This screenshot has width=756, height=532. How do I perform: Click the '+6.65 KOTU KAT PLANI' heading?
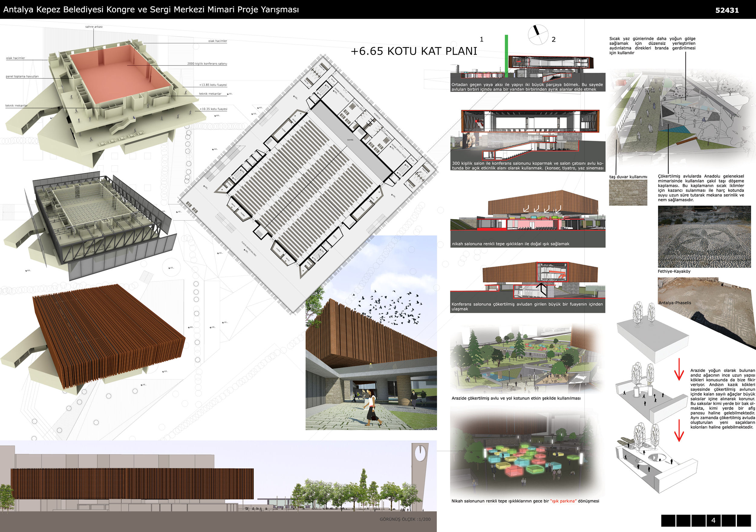414,51
